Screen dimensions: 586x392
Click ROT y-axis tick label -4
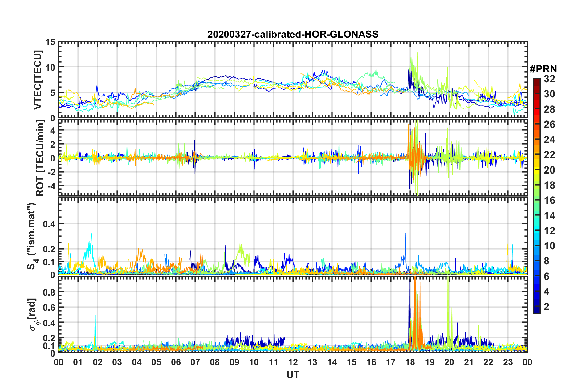(x=51, y=186)
